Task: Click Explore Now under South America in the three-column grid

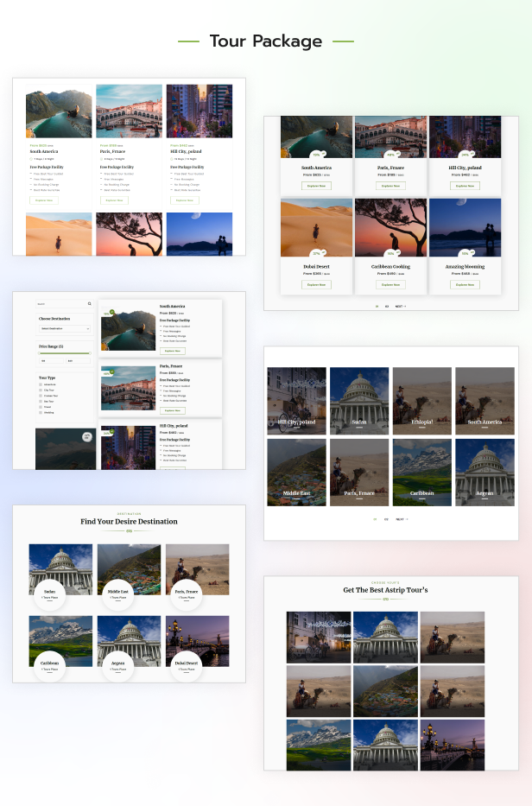Action: [44, 200]
